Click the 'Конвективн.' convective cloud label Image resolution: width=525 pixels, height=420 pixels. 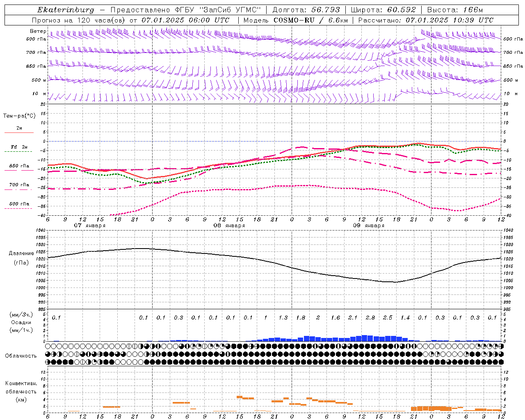pos(21,383)
